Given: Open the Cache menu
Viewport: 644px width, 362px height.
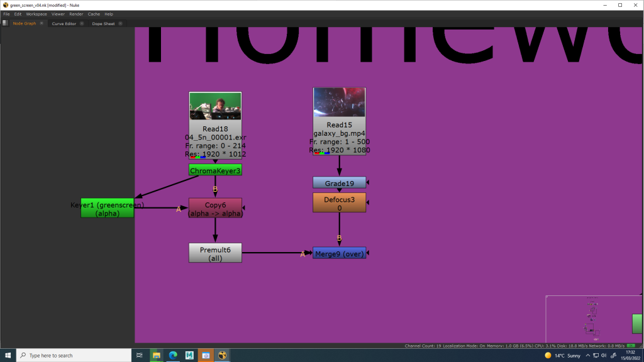Looking at the screenshot, I should pyautogui.click(x=94, y=14).
